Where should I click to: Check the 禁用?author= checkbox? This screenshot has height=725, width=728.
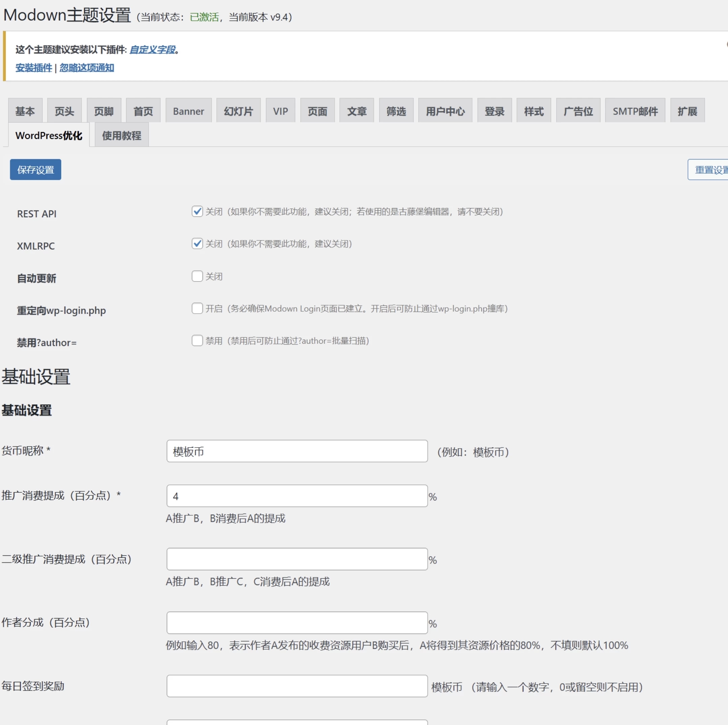coord(197,341)
